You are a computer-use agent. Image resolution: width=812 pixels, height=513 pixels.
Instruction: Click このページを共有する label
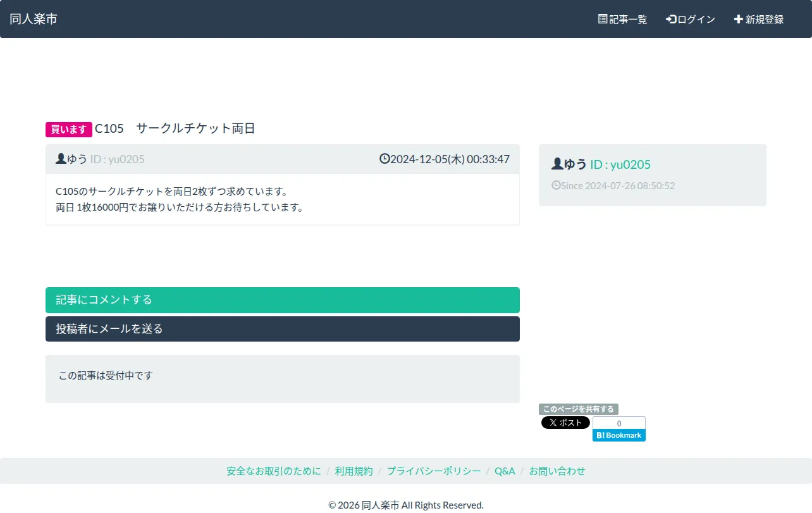click(x=579, y=409)
